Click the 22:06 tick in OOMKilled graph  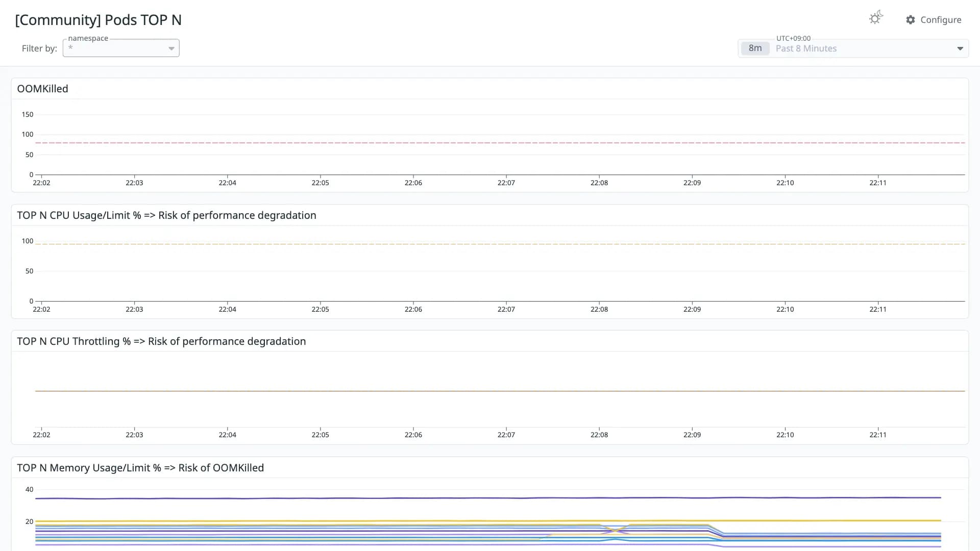point(413,183)
